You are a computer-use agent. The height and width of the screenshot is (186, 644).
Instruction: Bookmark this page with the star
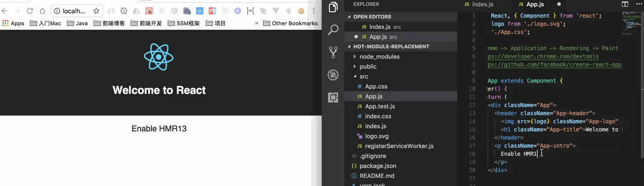(x=96, y=11)
